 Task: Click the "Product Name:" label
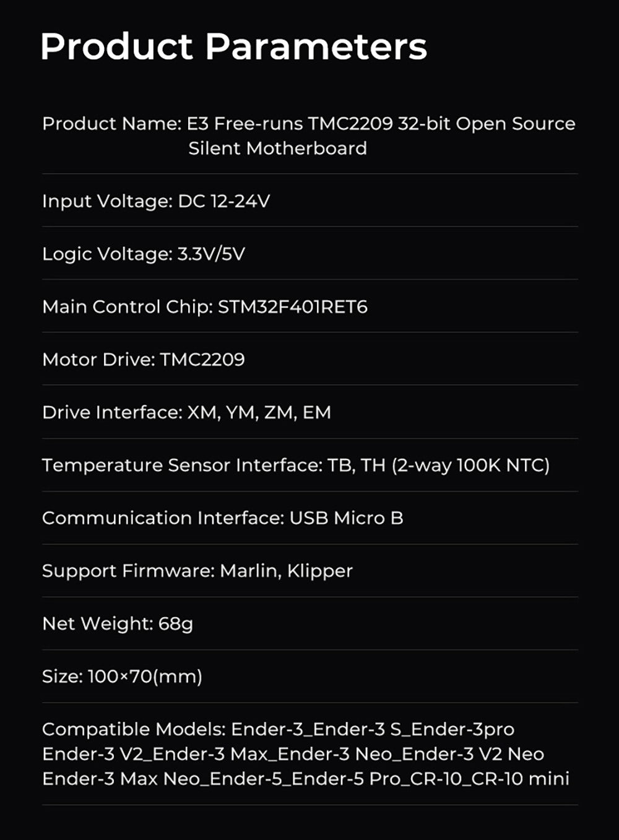(111, 124)
